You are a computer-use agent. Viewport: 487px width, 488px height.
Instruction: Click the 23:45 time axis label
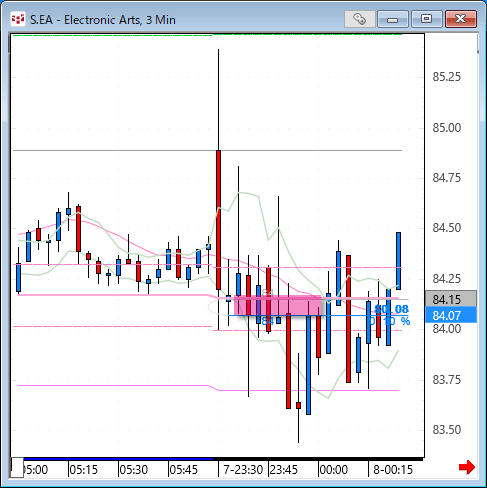284,470
